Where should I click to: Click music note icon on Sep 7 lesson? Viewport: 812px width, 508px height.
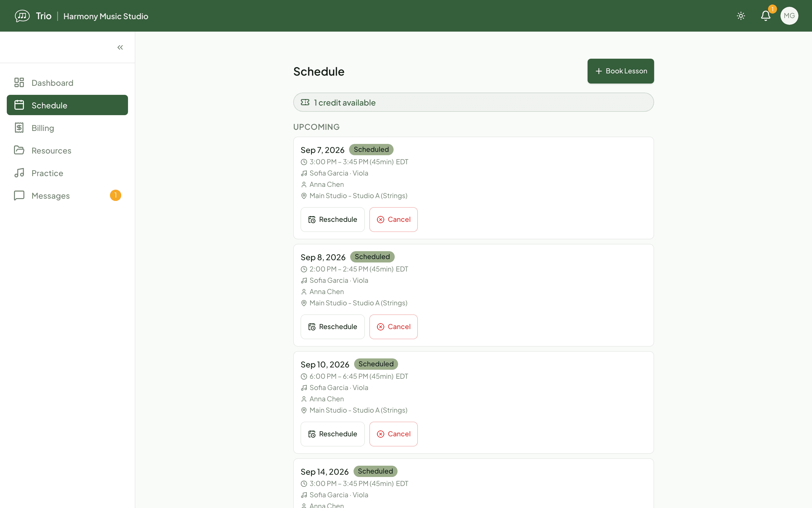304,173
